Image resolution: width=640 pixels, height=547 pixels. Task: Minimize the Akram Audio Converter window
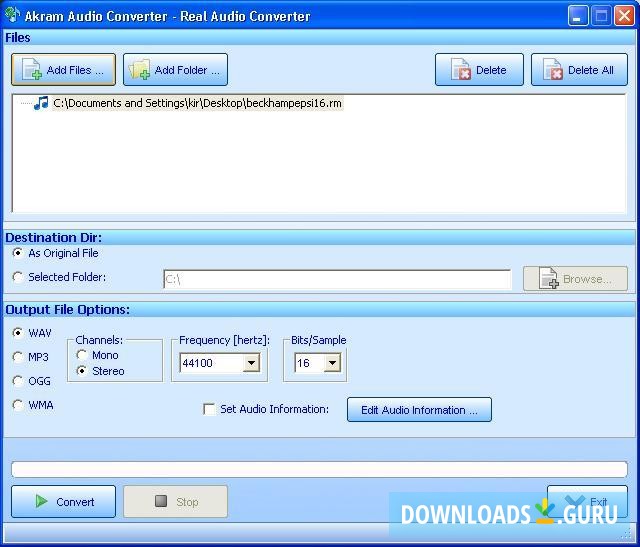tap(578, 16)
